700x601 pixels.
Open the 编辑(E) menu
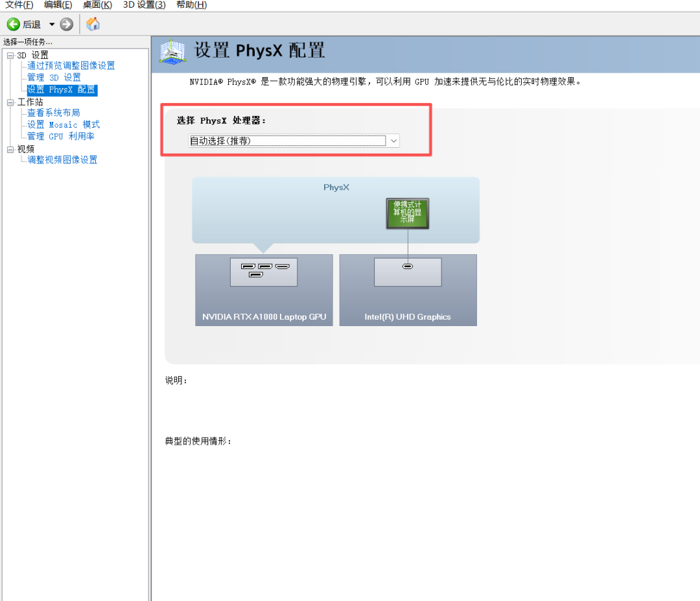point(58,5)
